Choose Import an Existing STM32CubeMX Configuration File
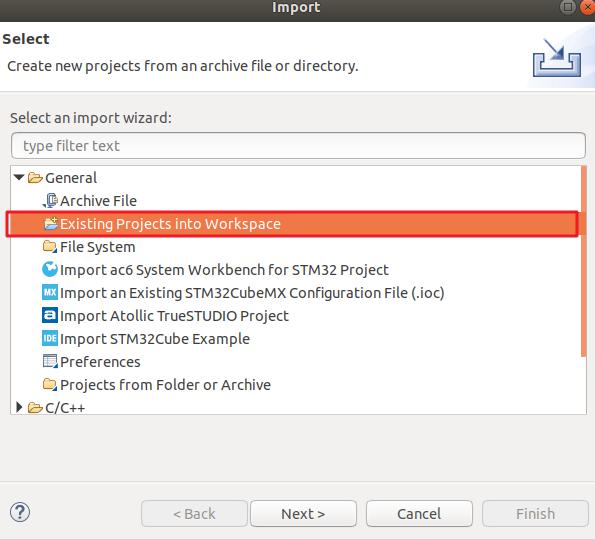Viewport: 595px width, 539px height. click(252, 293)
